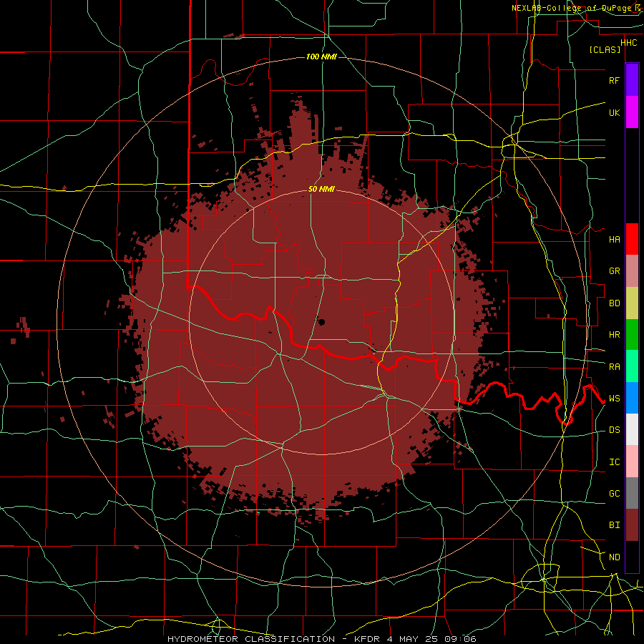
Task: Click the GC legend label
Action: pyautogui.click(x=614, y=493)
